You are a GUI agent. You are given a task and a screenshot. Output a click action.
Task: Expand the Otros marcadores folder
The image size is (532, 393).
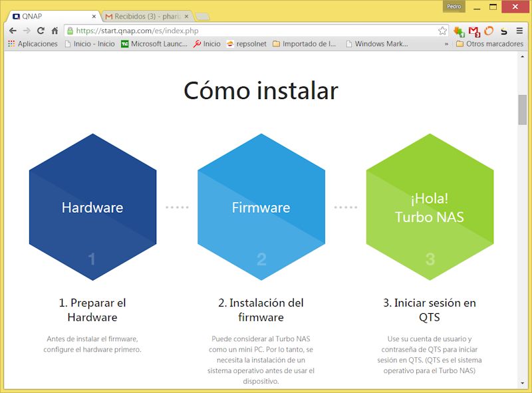tap(489, 44)
